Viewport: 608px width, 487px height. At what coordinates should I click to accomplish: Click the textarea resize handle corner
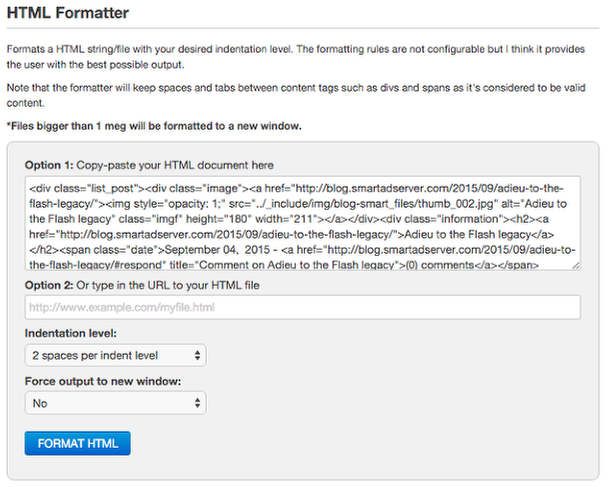pos(576,265)
